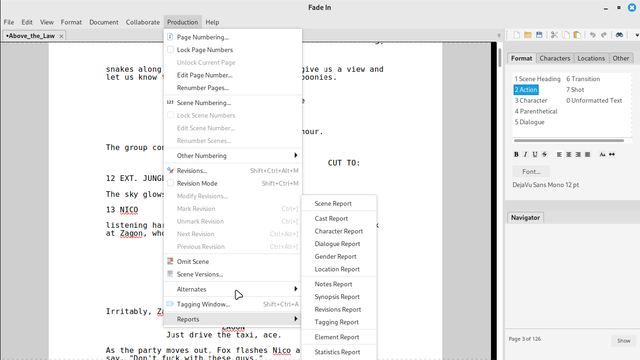Screen dimensions: 640x360
Task: Open Tagging Window menu entry
Action: [233, 304]
